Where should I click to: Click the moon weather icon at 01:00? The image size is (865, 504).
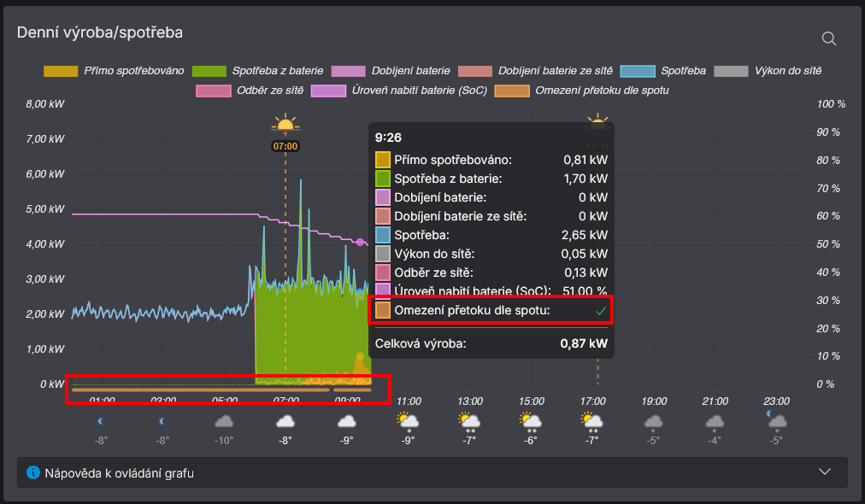point(103,420)
